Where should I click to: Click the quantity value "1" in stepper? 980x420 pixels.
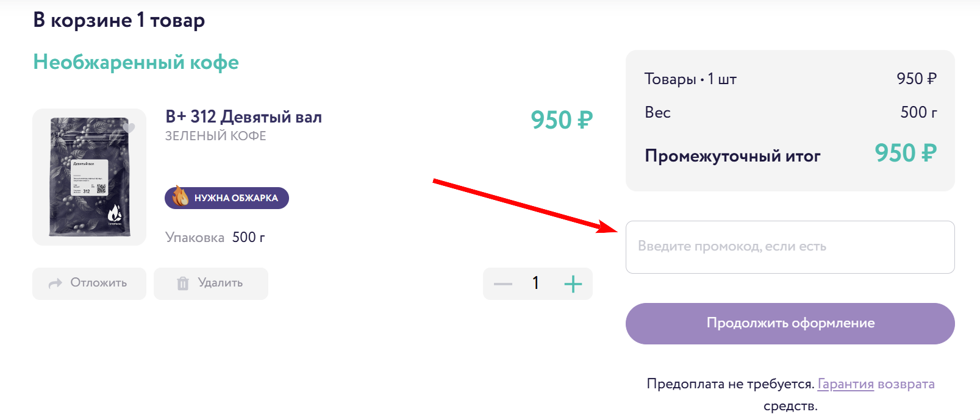pyautogui.click(x=535, y=283)
